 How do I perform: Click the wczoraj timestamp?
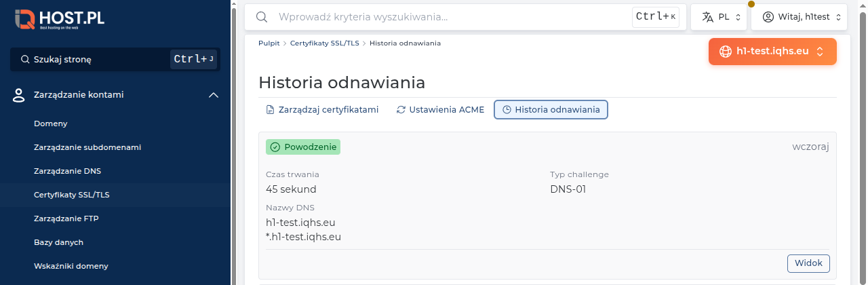point(810,147)
